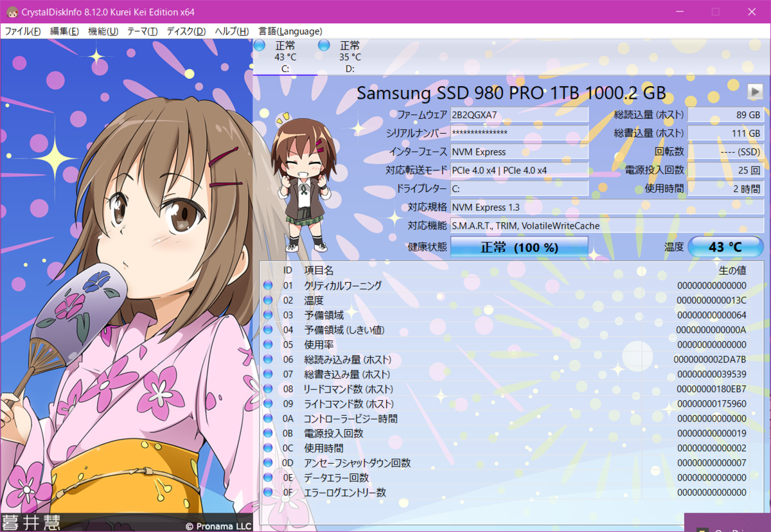Click the 生の値 column header
This screenshot has width=771, height=532.
(732, 270)
